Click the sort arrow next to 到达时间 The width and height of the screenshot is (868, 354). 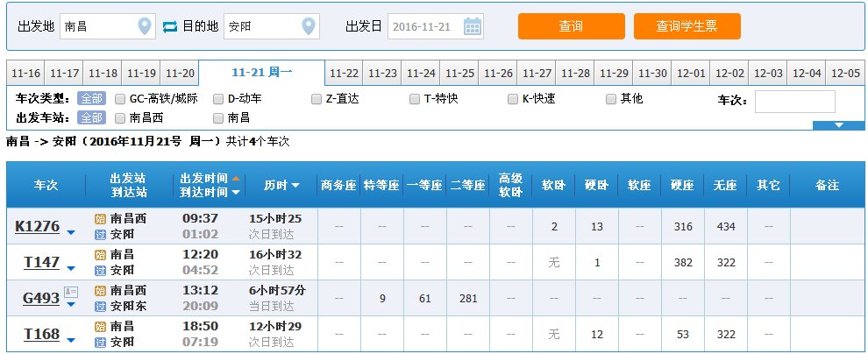[x=236, y=193]
